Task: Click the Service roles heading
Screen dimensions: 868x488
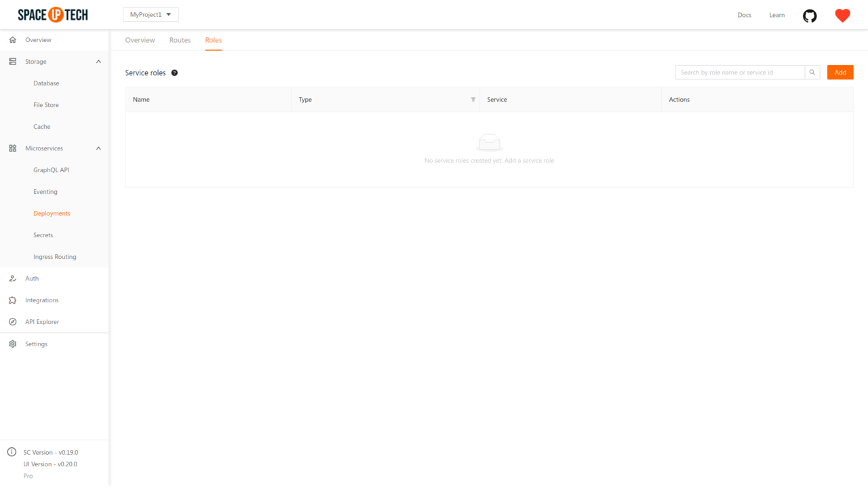Action: (146, 73)
